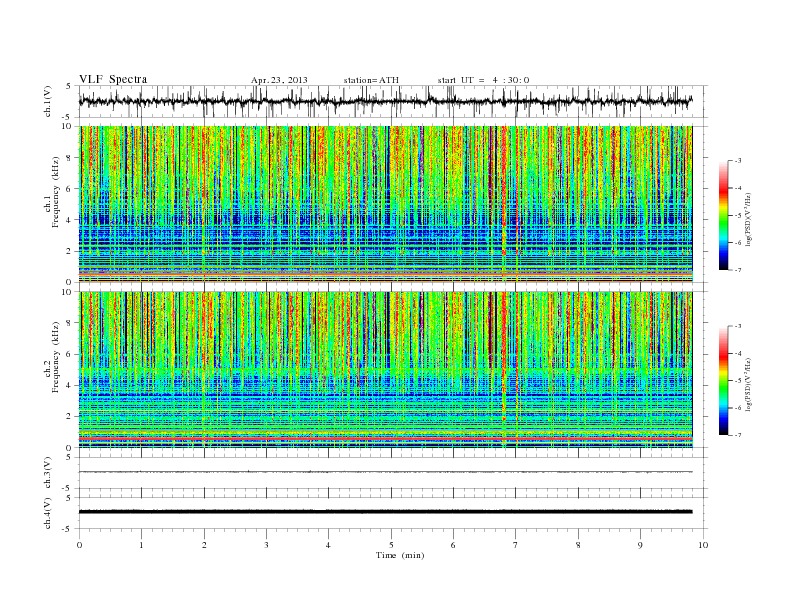Image resolution: width=792 pixels, height=612 pixels.
Task: Click the time axis tick label '0'
Action: click(x=79, y=545)
